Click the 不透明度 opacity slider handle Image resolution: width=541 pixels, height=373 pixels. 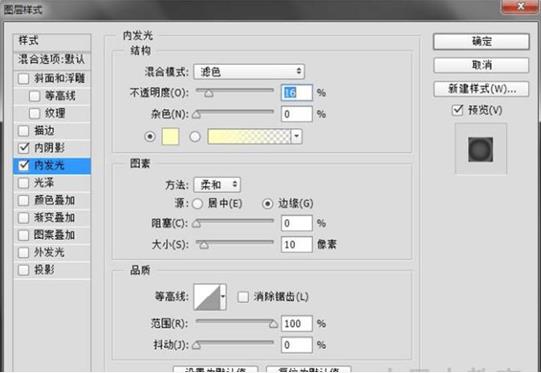coord(209,93)
